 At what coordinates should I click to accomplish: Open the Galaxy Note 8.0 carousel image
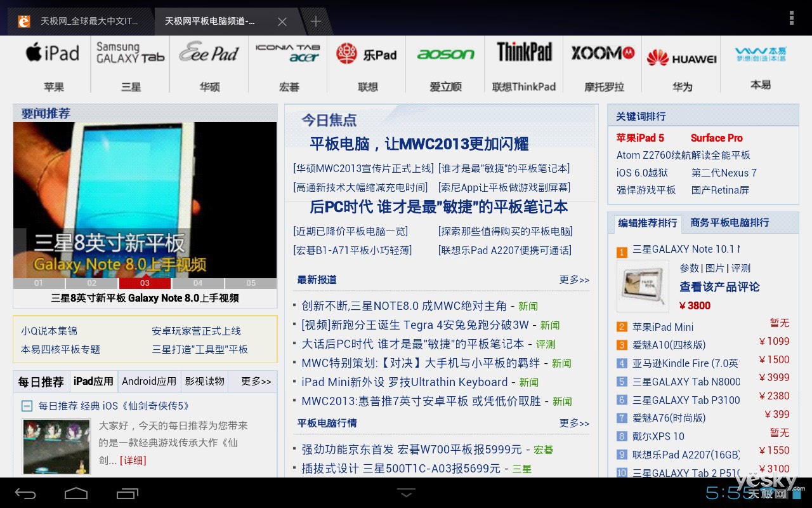(145, 200)
